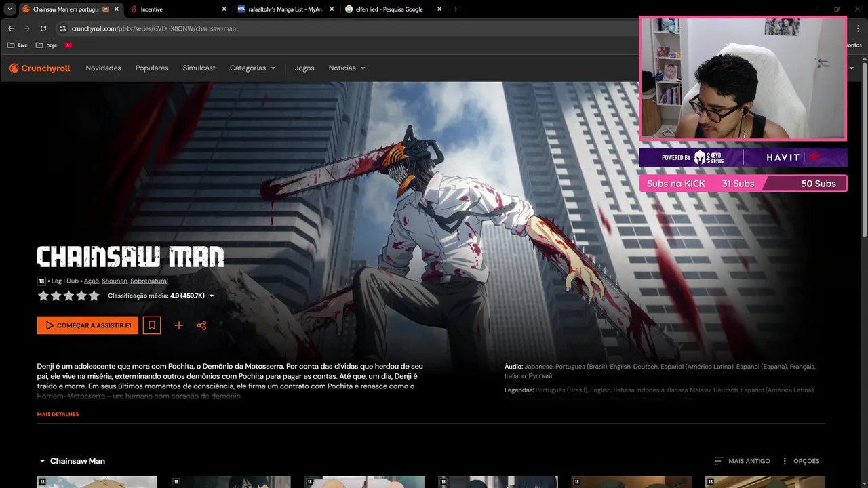Add Chainsaw Man to watchlist bookmark icon
The width and height of the screenshot is (868, 488).
point(152,325)
